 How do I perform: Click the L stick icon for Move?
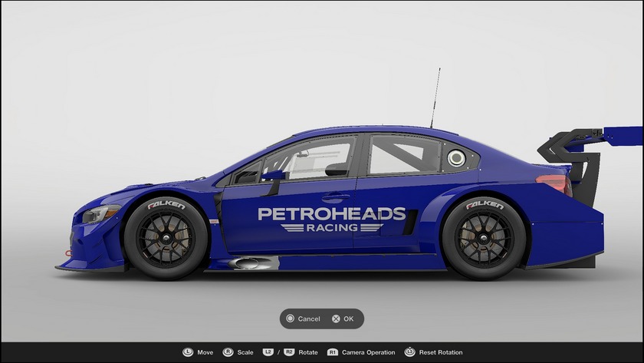tap(188, 352)
